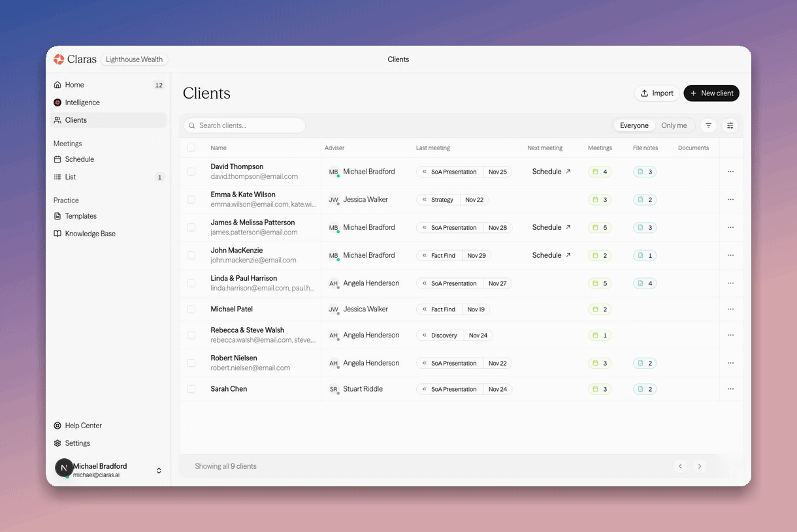Viewport: 797px width, 532px height.
Task: Open the Strategy Nov 22 meeting chip
Action: 452,200
